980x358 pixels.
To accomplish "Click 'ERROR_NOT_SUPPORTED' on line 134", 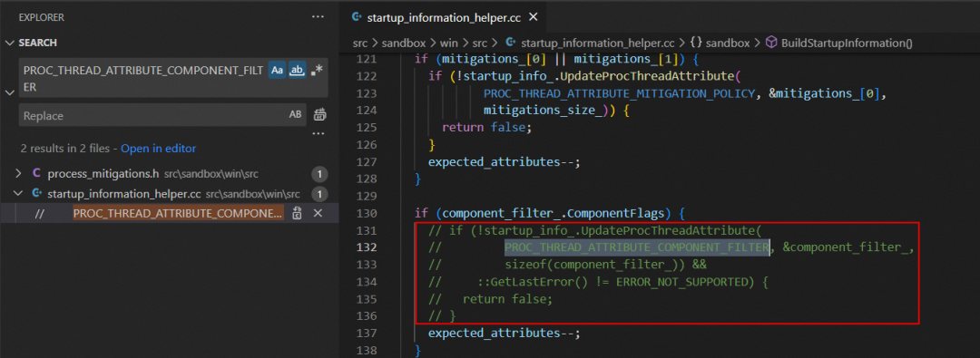I will tap(681, 281).
